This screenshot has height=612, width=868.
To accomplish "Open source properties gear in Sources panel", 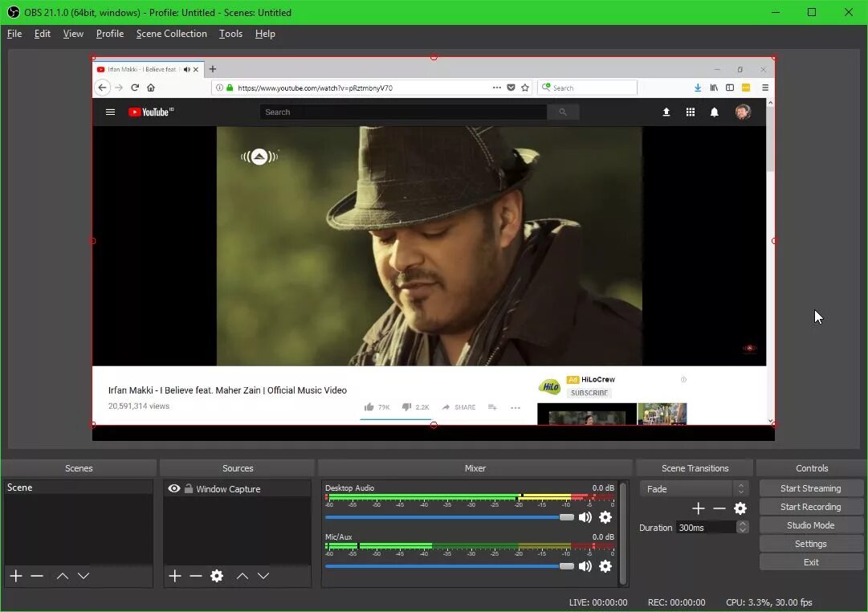I will coord(217,576).
